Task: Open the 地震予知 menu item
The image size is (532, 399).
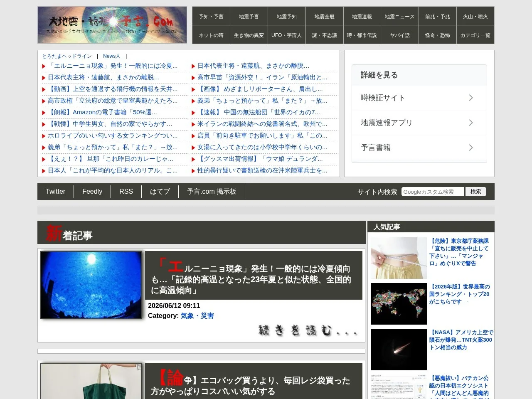Action: pos(287,17)
